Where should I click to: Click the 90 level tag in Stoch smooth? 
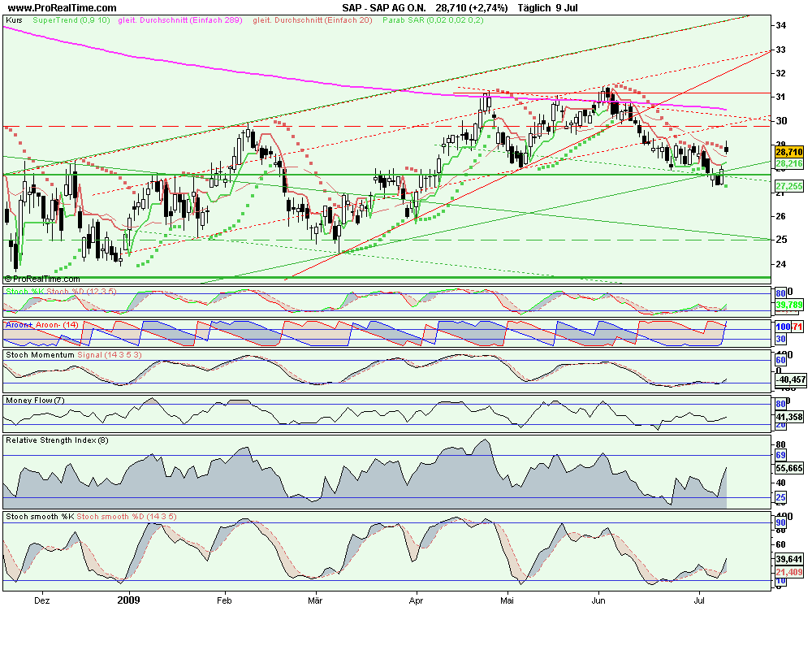(781, 523)
